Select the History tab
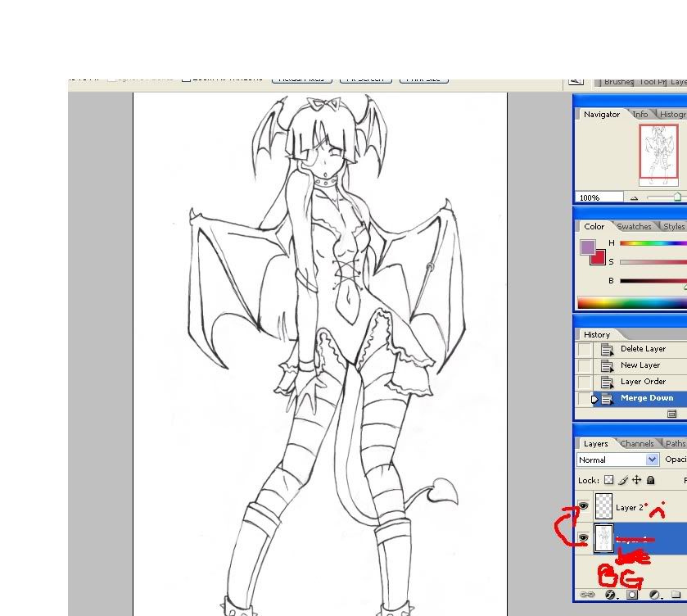 coord(597,334)
